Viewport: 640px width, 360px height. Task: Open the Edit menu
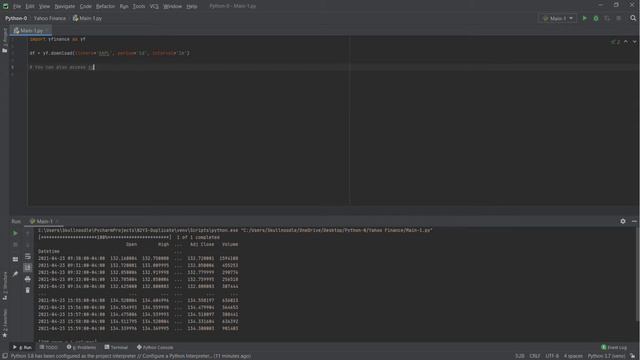(x=30, y=6)
